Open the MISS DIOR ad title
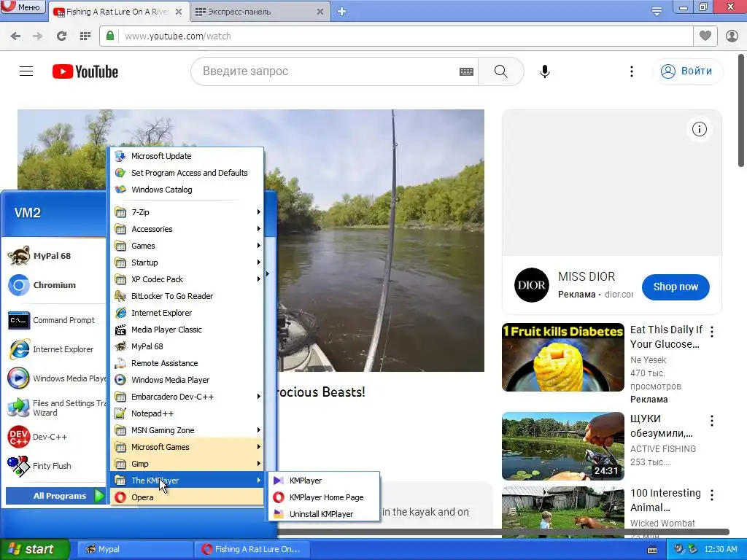Viewport: 747px width, 560px height. tap(587, 276)
